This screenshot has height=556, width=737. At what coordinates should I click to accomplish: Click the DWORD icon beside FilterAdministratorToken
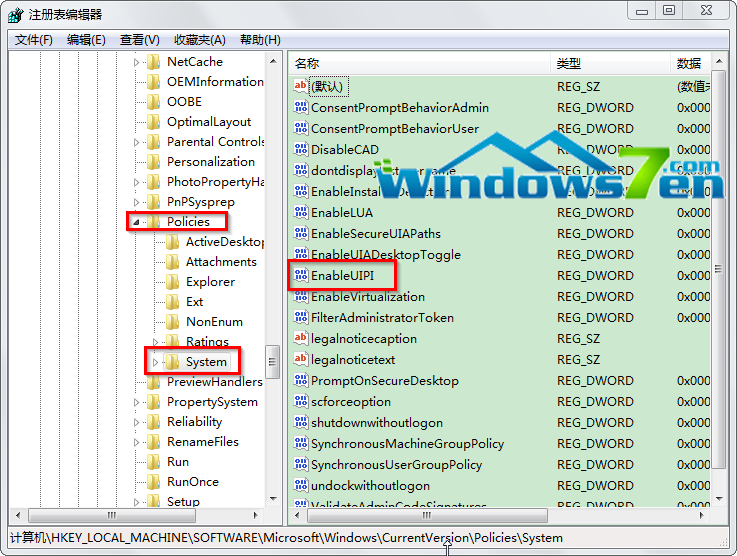[x=301, y=317]
